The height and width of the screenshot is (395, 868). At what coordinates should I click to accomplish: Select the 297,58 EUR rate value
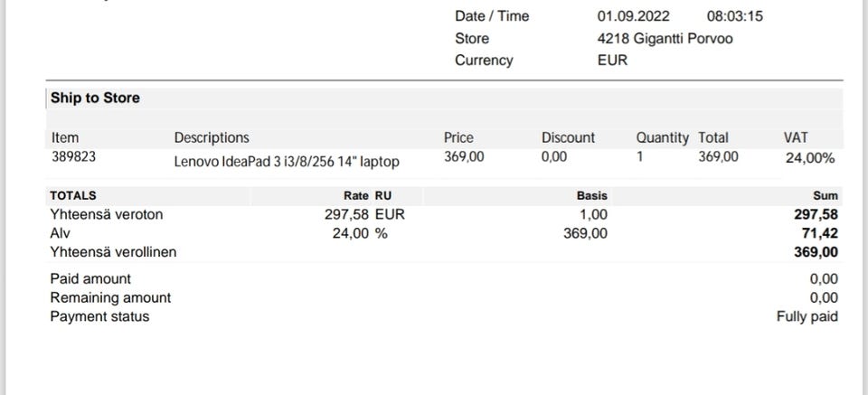coord(364,214)
